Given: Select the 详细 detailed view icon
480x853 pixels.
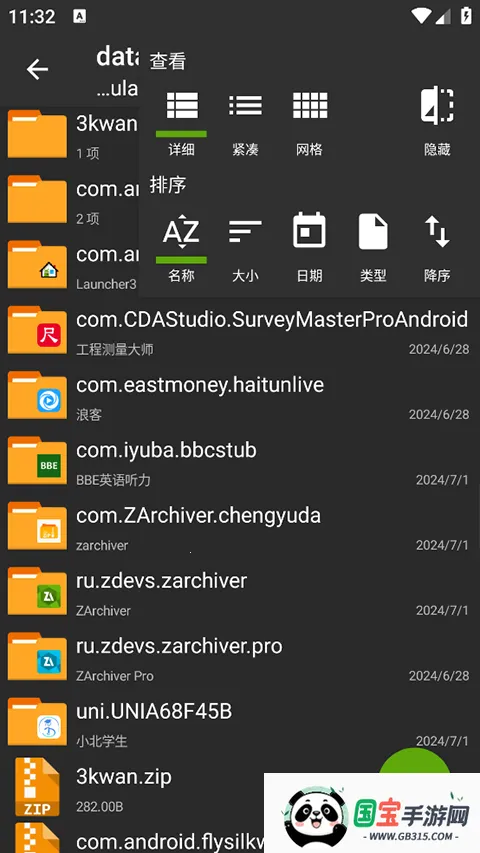Looking at the screenshot, I should [x=182, y=106].
